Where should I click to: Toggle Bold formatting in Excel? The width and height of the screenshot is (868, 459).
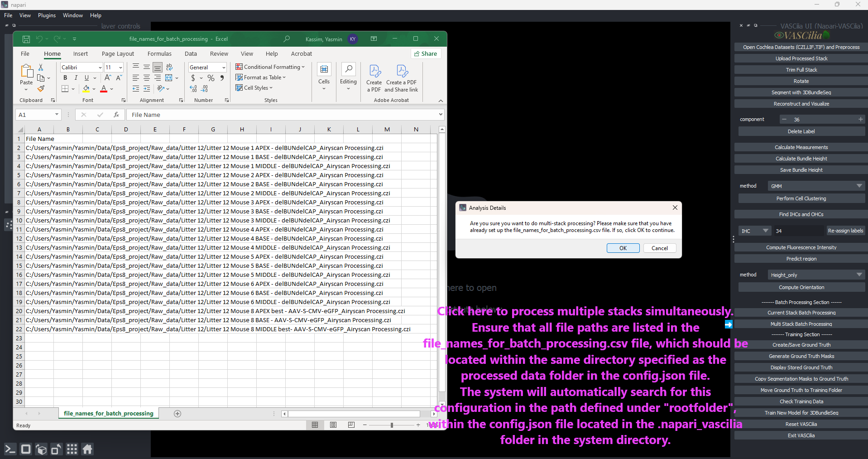(x=65, y=78)
